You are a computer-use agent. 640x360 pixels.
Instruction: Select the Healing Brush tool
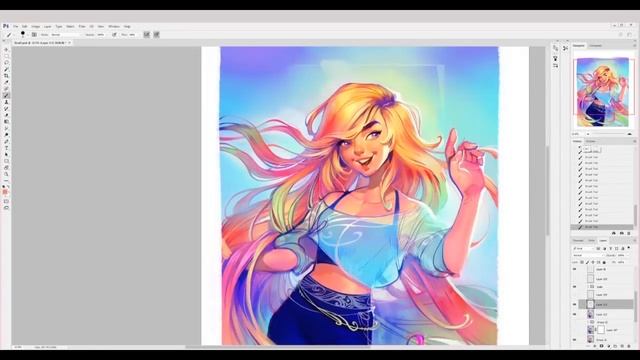(6, 89)
